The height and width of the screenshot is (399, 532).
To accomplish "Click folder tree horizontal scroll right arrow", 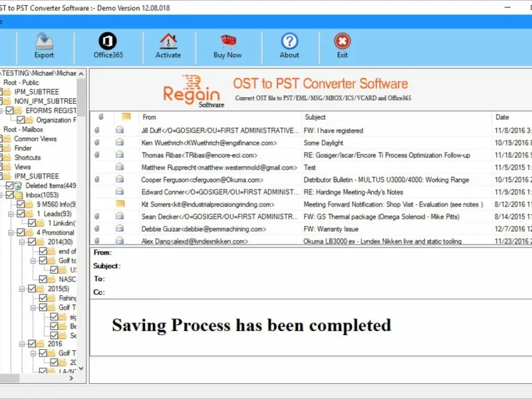I will pyautogui.click(x=71, y=378).
